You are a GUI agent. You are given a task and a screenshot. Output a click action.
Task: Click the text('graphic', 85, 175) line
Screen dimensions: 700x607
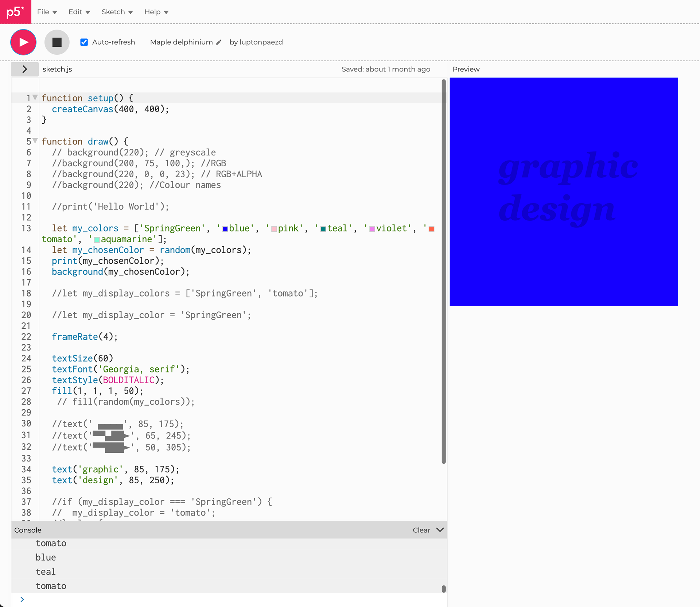click(116, 469)
